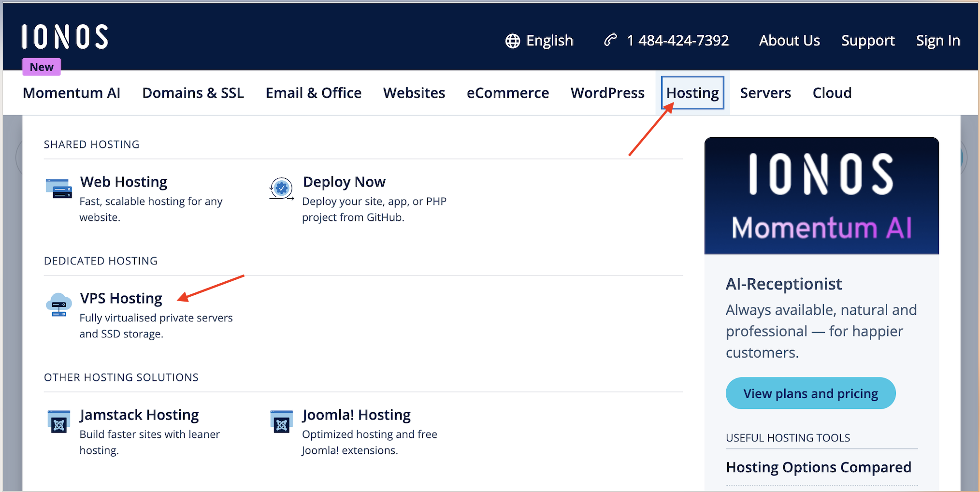
Task: Click the IONOS logo in the header
Action: 65,37
